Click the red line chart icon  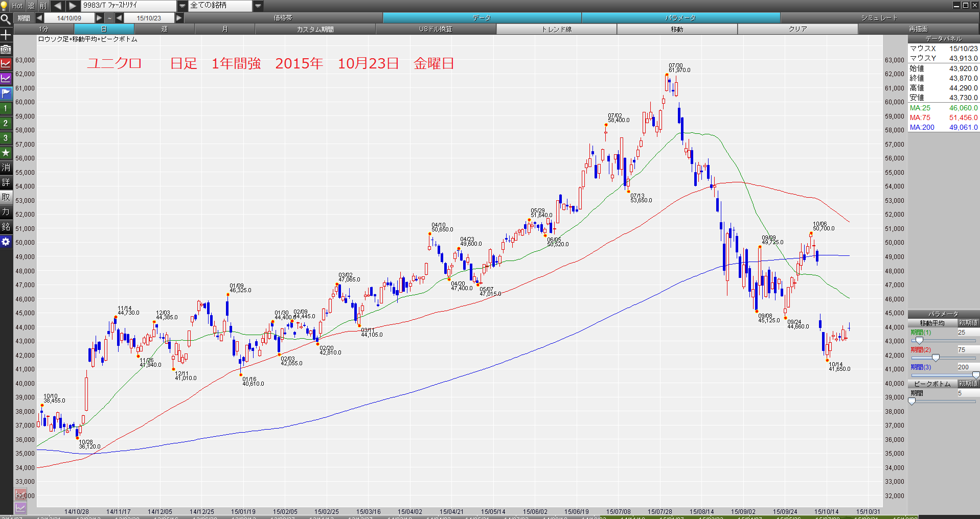(6, 64)
